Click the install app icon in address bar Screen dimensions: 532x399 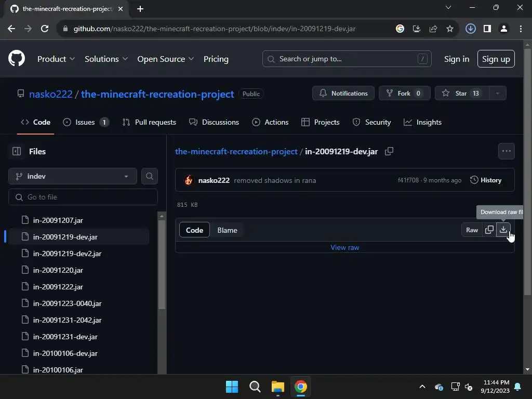pos(417,29)
